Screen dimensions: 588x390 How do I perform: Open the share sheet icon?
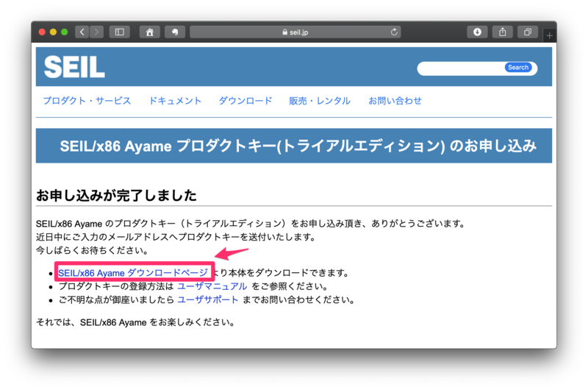click(x=503, y=32)
